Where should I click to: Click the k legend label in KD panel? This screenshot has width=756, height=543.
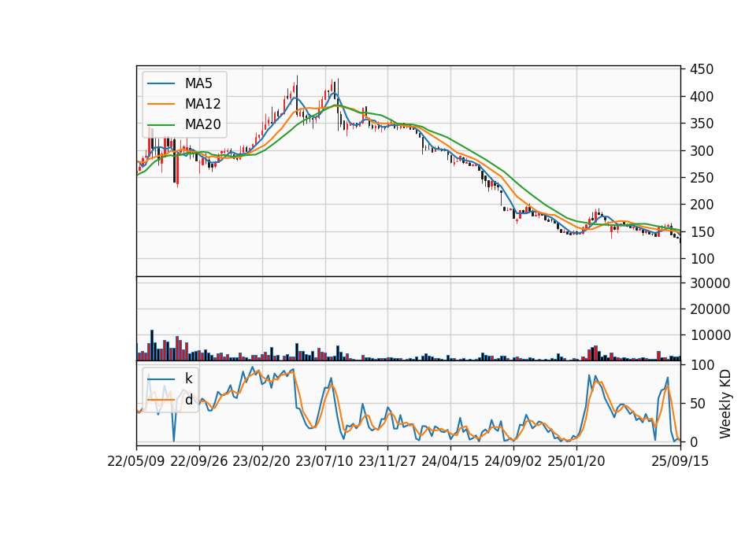[x=188, y=379]
